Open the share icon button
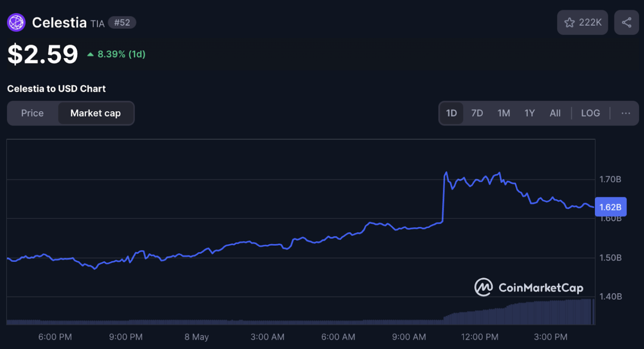 (x=627, y=22)
